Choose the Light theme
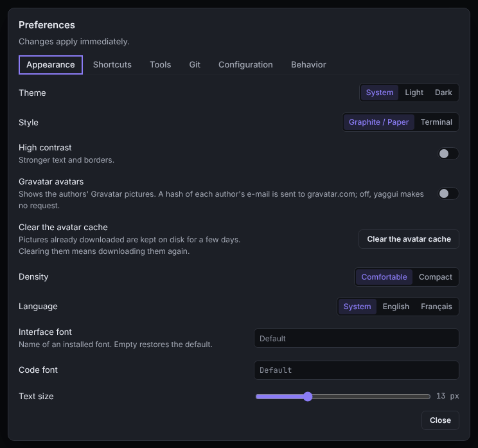478x448 pixels. coord(414,93)
